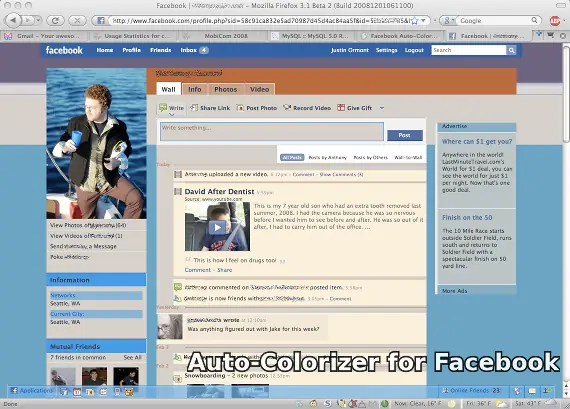Select Posts by Anthony filter
The width and height of the screenshot is (570, 409).
coord(328,157)
